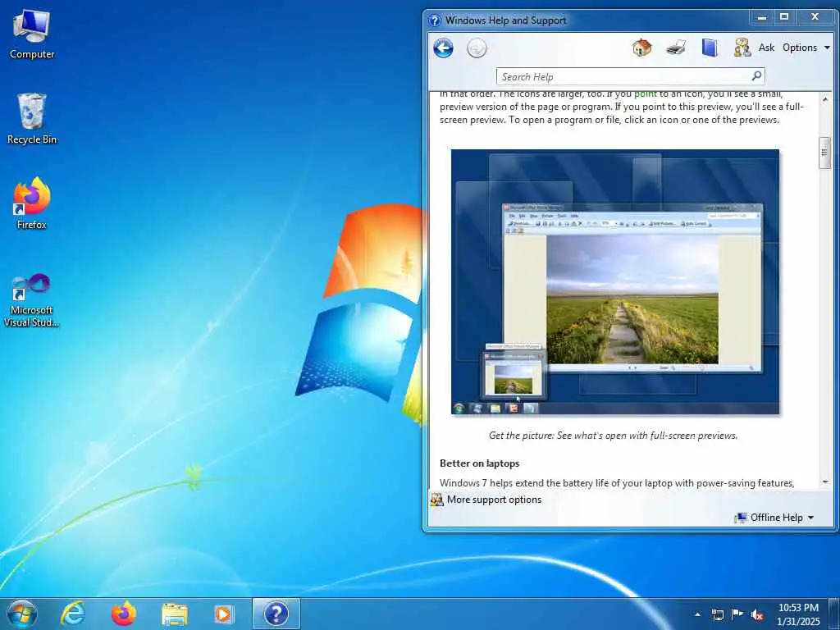Click the Offline Help monitor icon

pyautogui.click(x=741, y=518)
